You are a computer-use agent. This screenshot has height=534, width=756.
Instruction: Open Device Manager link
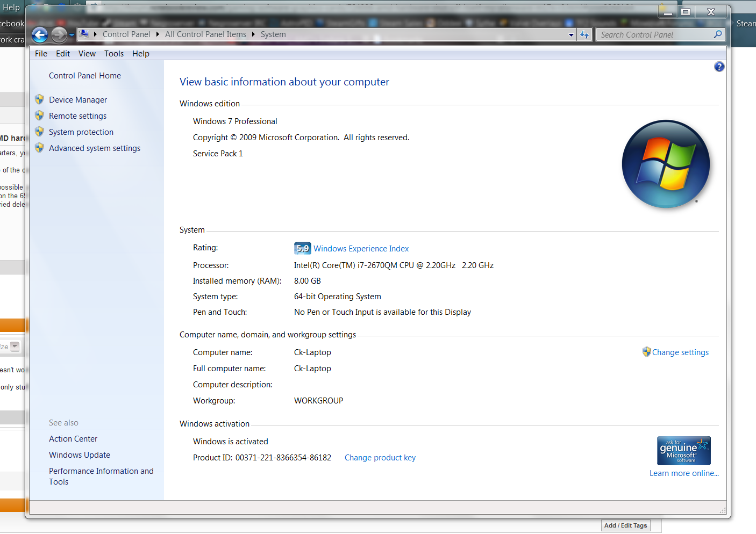click(78, 100)
